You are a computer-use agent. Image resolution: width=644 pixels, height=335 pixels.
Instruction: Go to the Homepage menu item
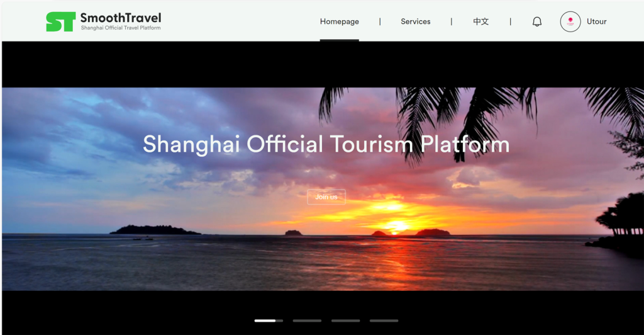339,21
